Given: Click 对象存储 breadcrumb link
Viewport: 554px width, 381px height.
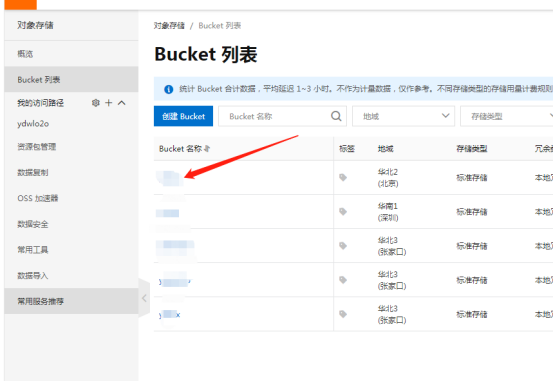Looking at the screenshot, I should [169, 25].
